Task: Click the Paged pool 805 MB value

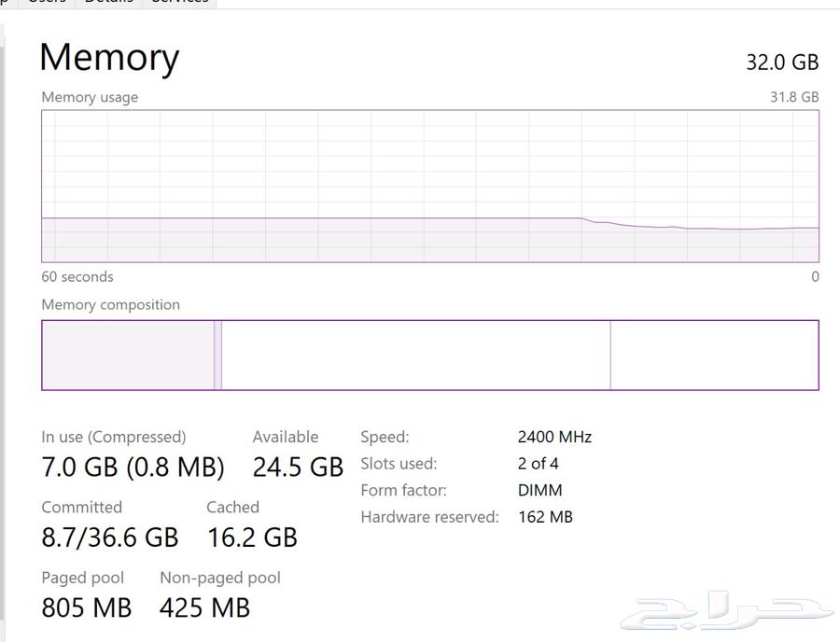Action: (87, 607)
